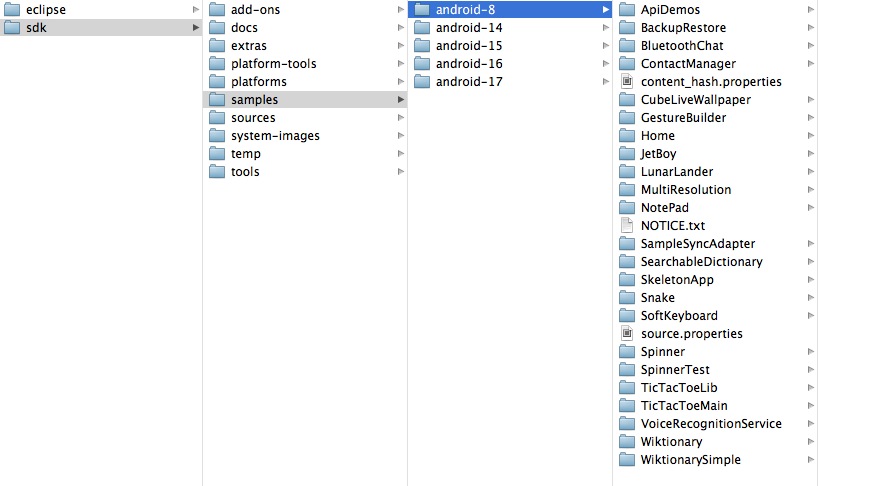This screenshot has height=486, width=882.
Task: Click the android-17 folder icon
Action: (422, 82)
